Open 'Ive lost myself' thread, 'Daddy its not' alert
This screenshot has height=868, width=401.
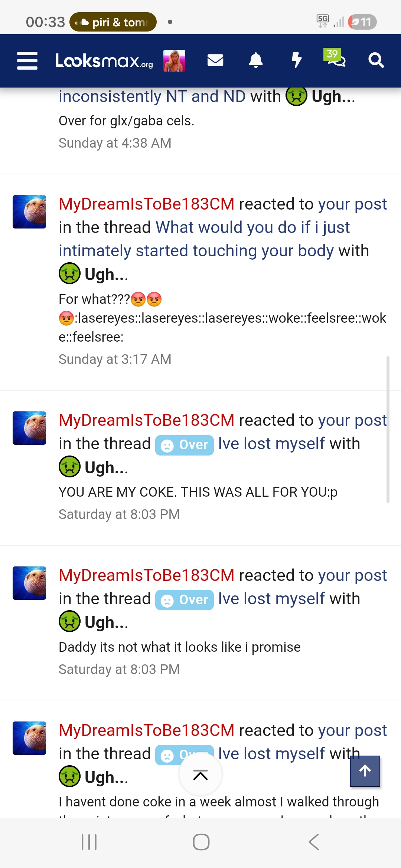pos(271,599)
